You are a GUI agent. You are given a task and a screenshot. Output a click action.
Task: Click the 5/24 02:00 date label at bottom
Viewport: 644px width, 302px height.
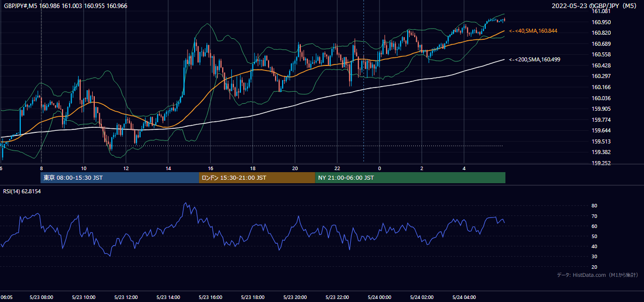422,297
